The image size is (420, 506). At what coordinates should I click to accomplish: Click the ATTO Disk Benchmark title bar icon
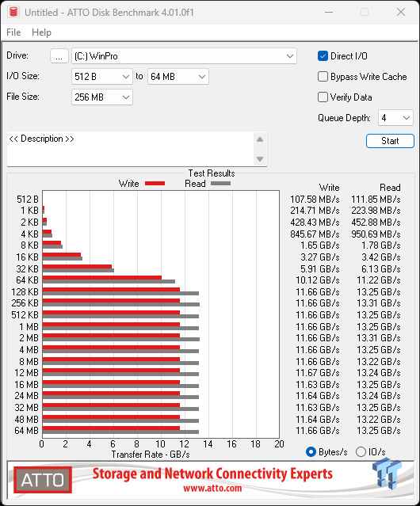[x=13, y=12]
